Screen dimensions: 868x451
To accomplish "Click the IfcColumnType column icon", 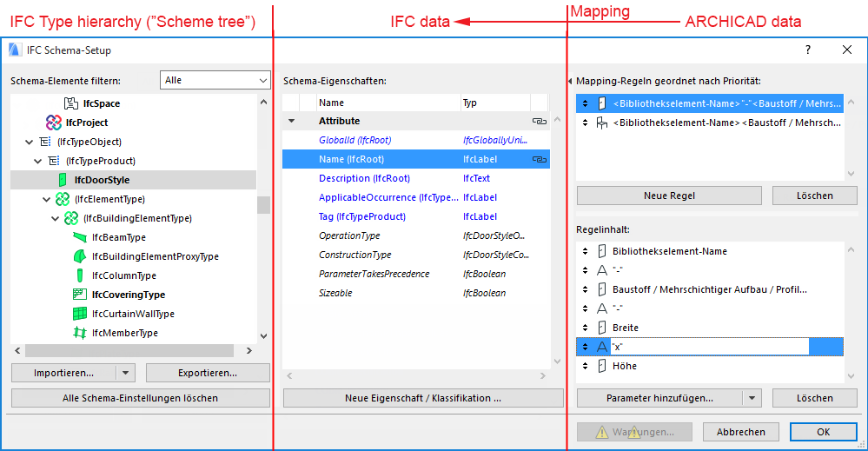I will pyautogui.click(x=80, y=275).
